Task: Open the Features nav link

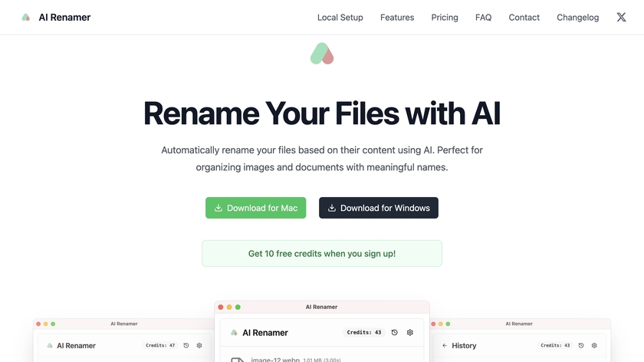Action: point(397,18)
